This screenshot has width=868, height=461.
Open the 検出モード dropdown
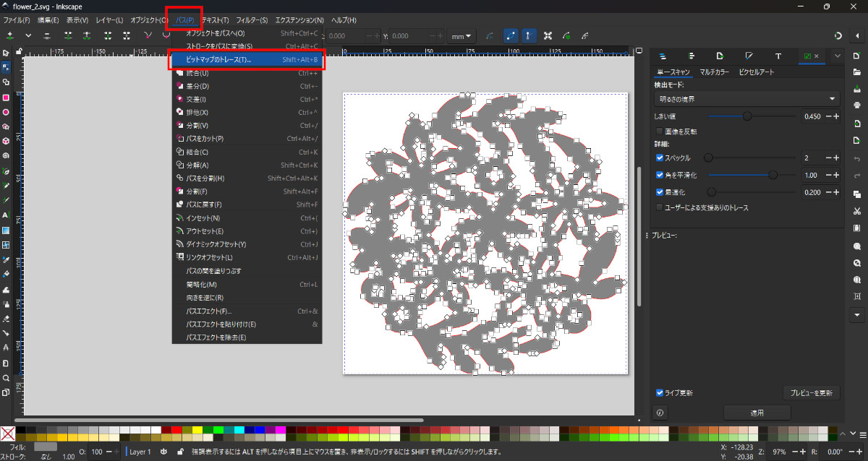click(746, 99)
